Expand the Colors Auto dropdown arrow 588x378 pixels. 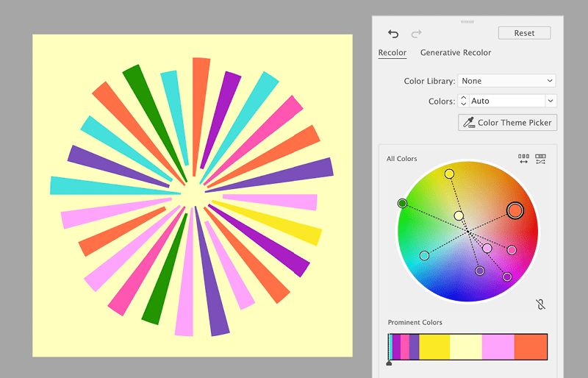pos(550,101)
